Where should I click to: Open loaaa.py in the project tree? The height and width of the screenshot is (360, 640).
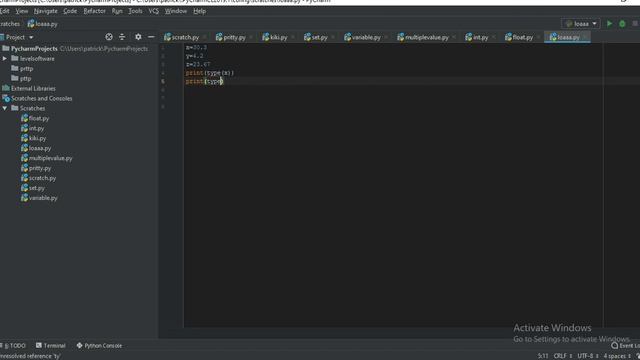36,148
